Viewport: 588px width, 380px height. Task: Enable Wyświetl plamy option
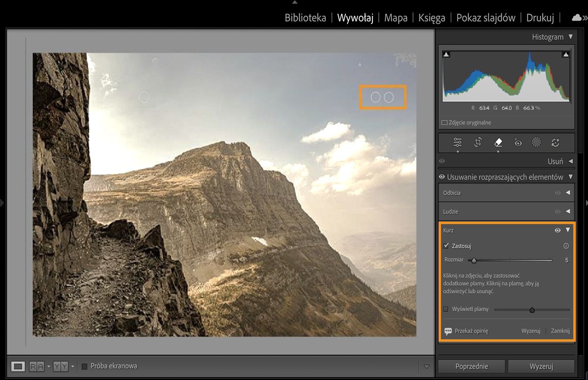pos(445,309)
